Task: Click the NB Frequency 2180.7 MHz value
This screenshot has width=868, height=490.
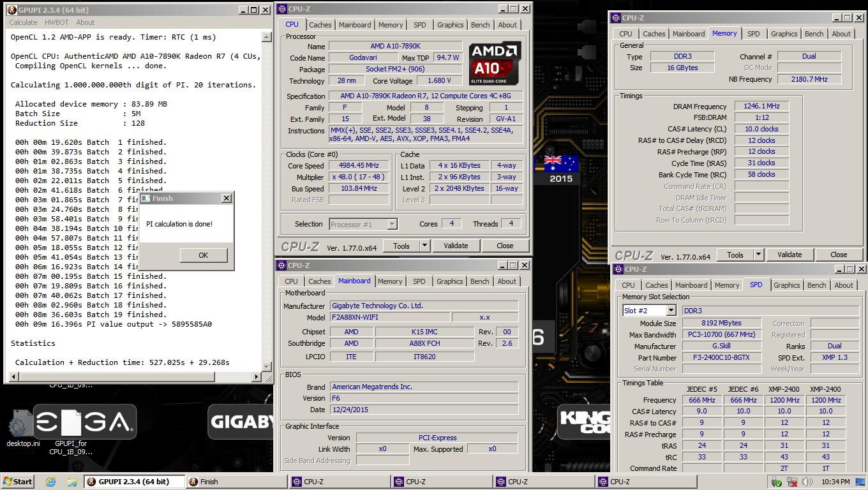Action: click(x=809, y=80)
